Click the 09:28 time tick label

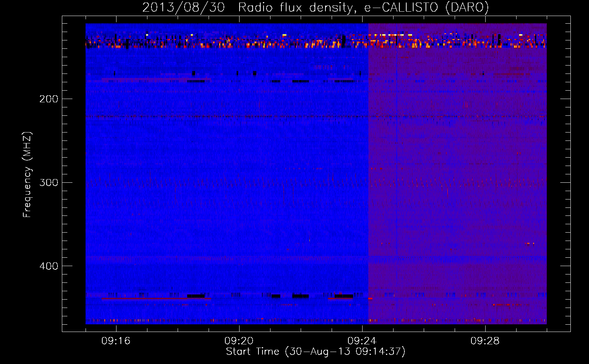485,341
